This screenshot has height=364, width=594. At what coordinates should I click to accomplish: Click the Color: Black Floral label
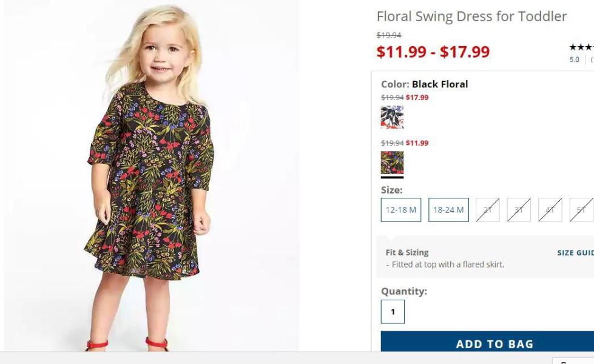click(424, 84)
